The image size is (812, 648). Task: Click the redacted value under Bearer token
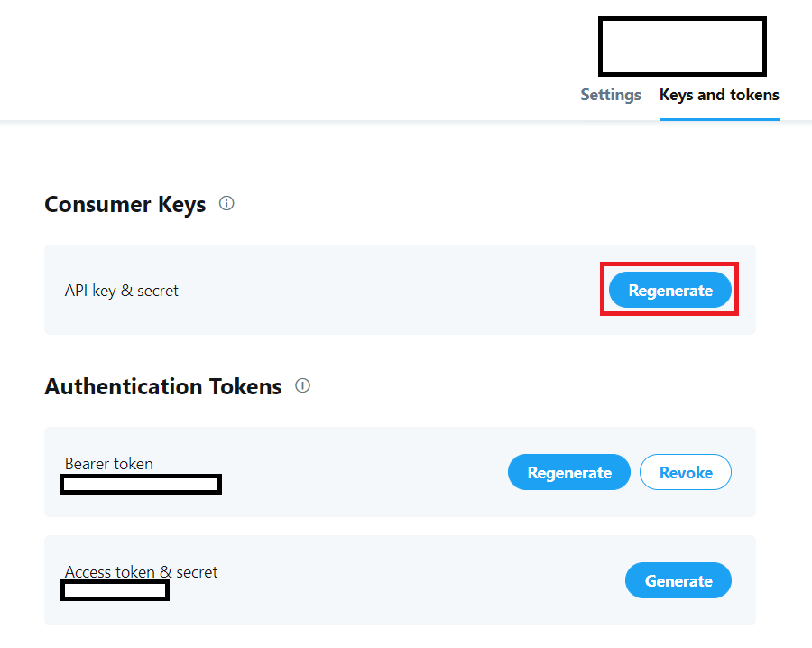pos(141,485)
